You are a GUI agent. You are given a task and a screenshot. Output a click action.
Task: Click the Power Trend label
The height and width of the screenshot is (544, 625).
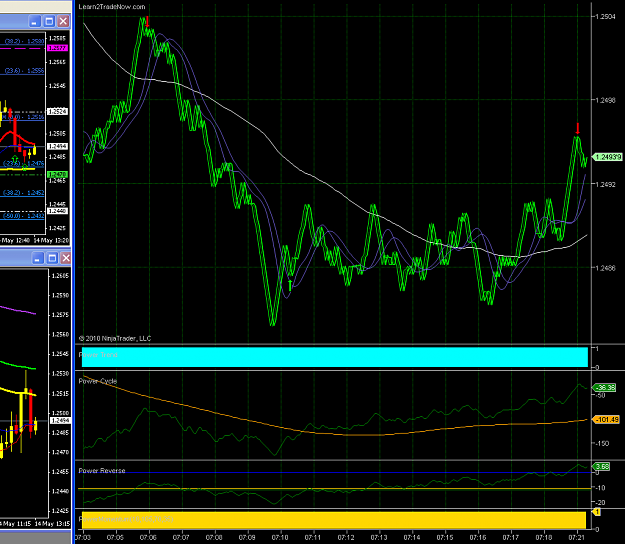(98, 355)
